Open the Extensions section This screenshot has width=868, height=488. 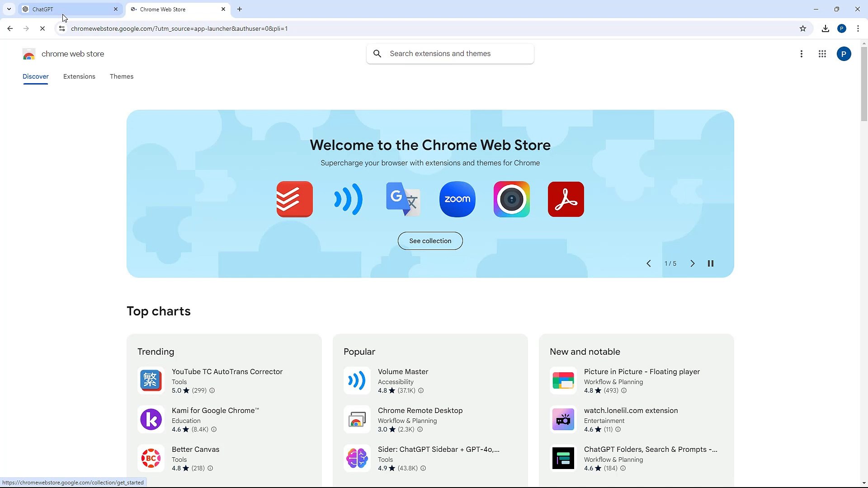pyautogui.click(x=79, y=76)
